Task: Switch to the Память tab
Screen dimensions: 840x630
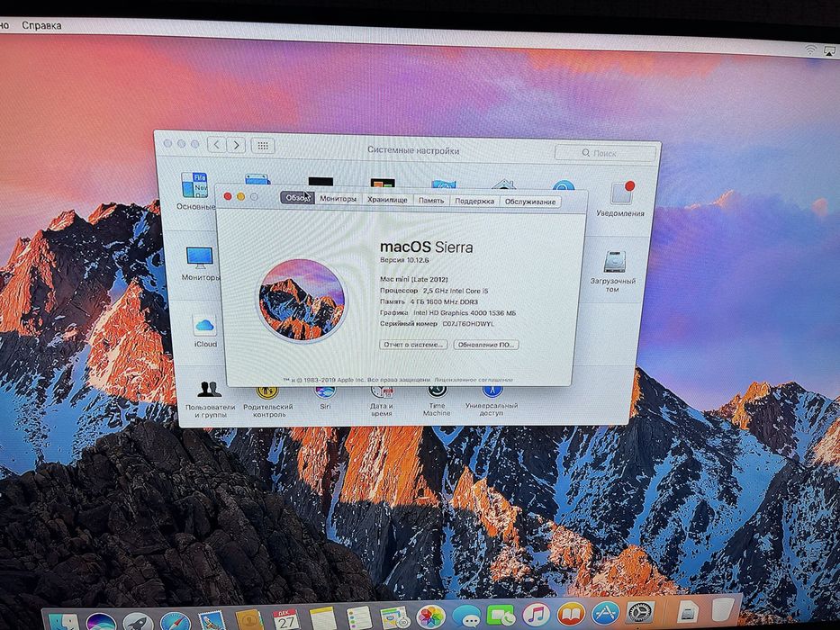Action: (431, 201)
